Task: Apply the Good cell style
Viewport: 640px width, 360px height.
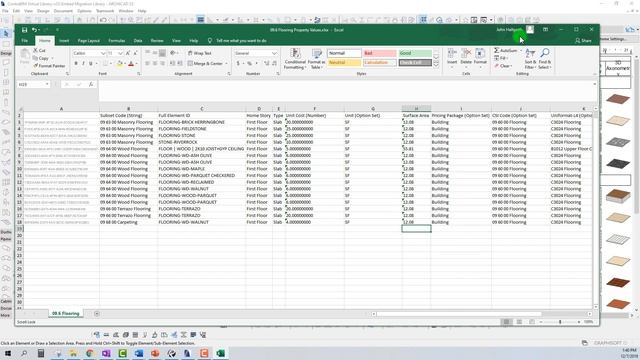Action: pos(415,53)
